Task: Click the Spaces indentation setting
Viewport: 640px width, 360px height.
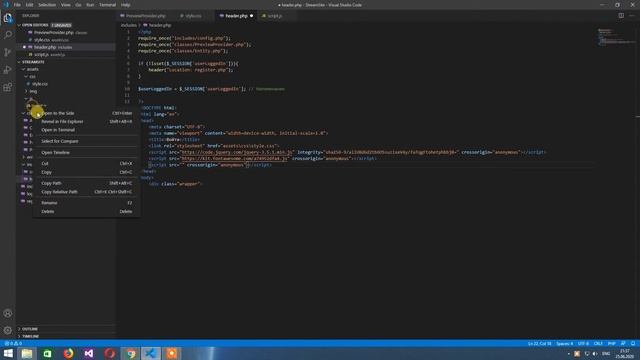Action: [x=565, y=343]
